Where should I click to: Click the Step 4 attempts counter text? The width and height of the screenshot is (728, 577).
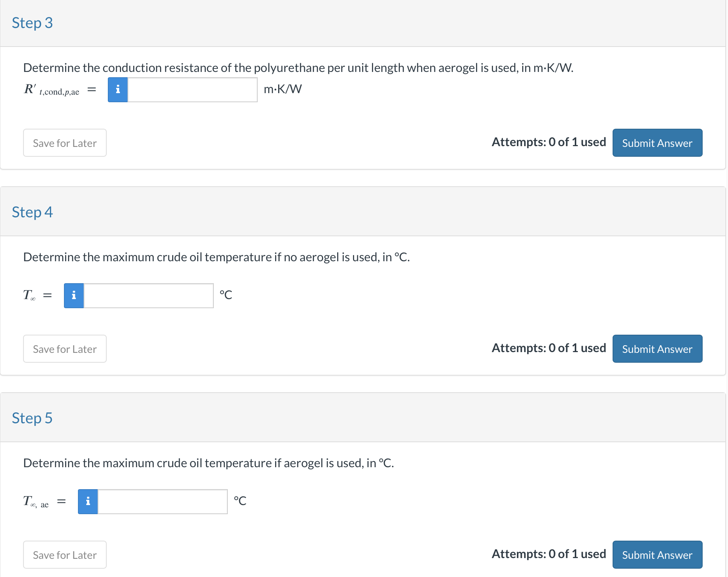tap(549, 348)
